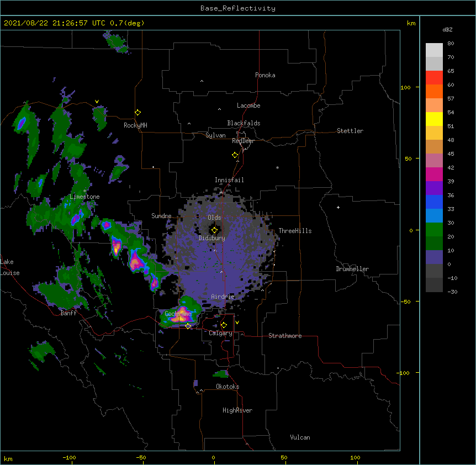Viewport: 476px width, 465px height.
Task: Click the Airdrie label
Action: pyautogui.click(x=223, y=297)
